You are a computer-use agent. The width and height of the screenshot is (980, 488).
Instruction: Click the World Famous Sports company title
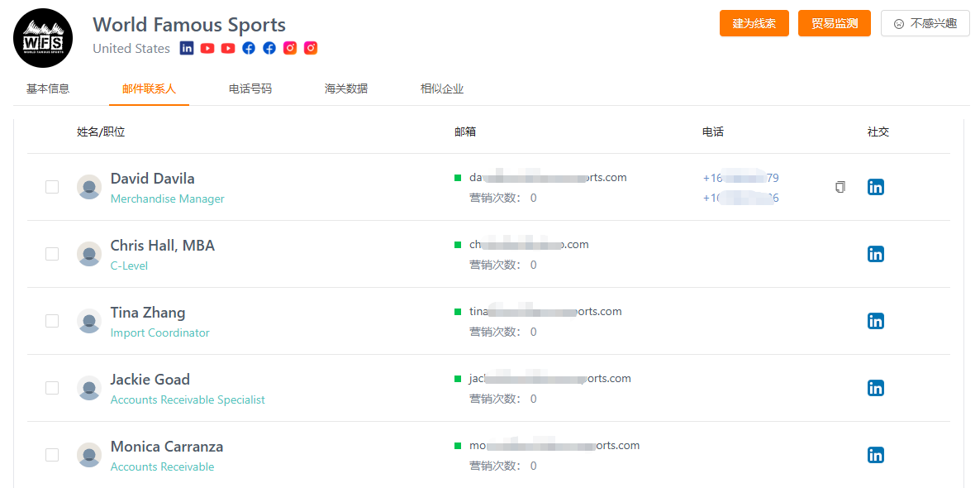click(189, 25)
